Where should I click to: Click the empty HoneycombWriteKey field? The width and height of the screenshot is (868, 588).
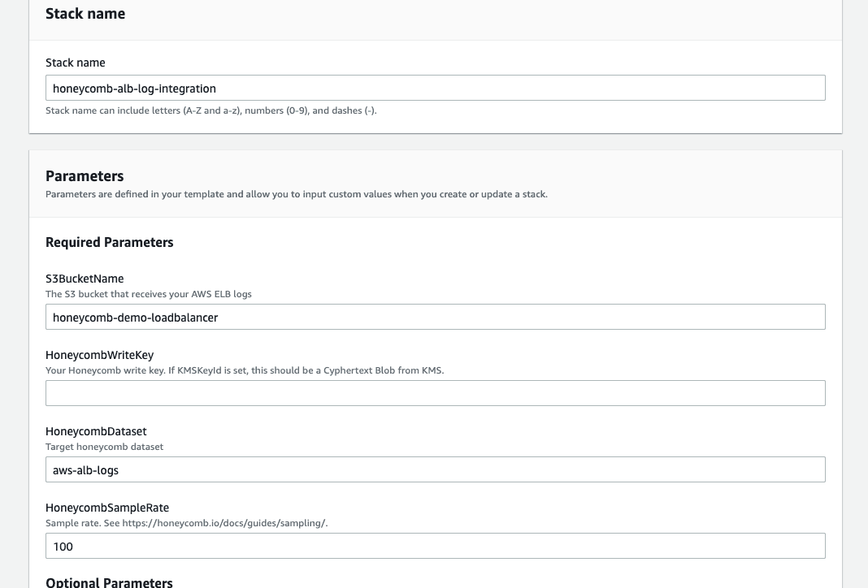pyautogui.click(x=435, y=393)
